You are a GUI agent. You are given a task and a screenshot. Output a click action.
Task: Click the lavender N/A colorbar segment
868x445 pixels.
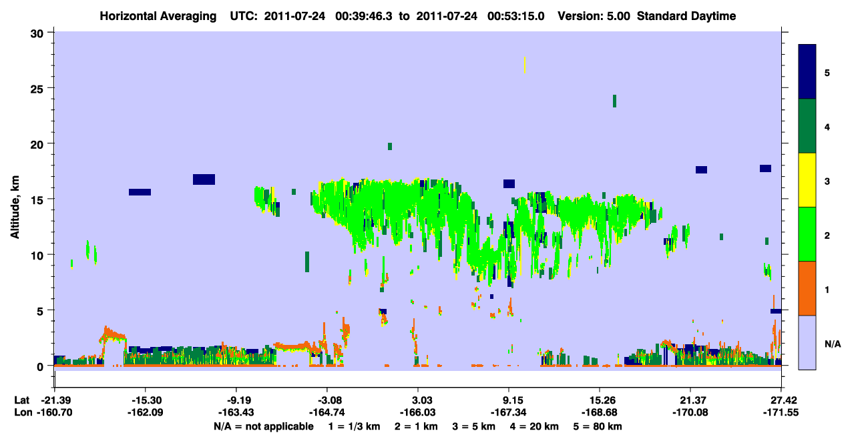(x=807, y=342)
